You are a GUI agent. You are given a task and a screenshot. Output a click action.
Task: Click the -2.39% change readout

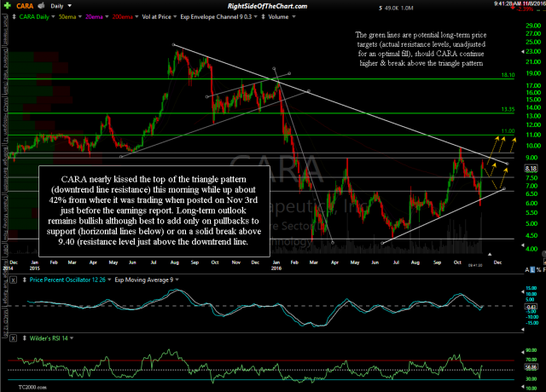(526, 9)
